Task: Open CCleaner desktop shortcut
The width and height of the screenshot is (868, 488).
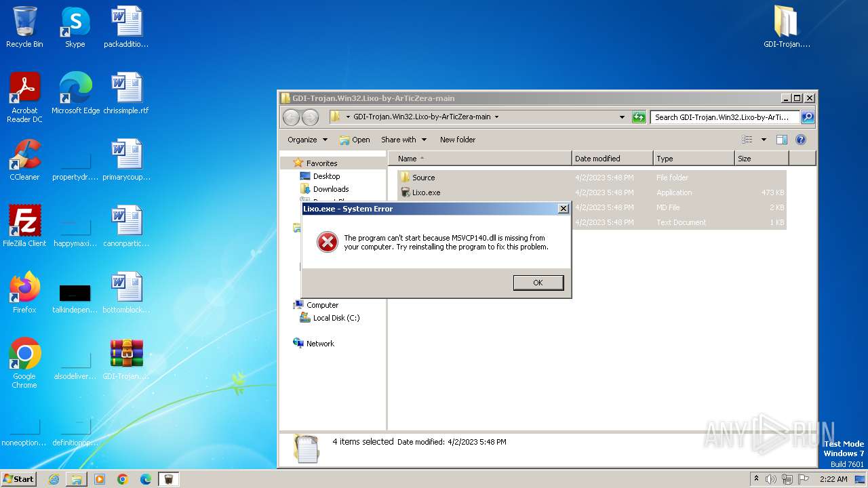Action: point(24,161)
